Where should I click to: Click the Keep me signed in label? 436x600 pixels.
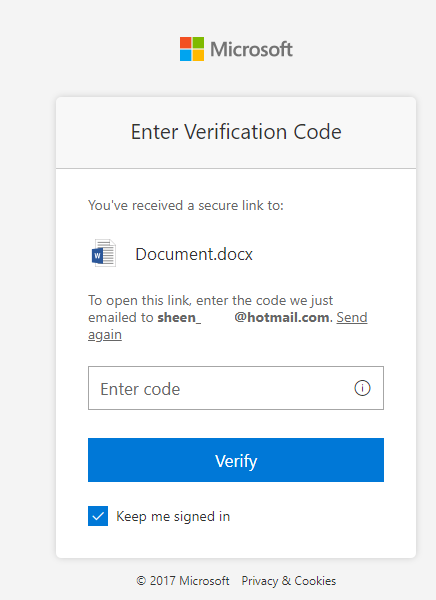tap(173, 516)
